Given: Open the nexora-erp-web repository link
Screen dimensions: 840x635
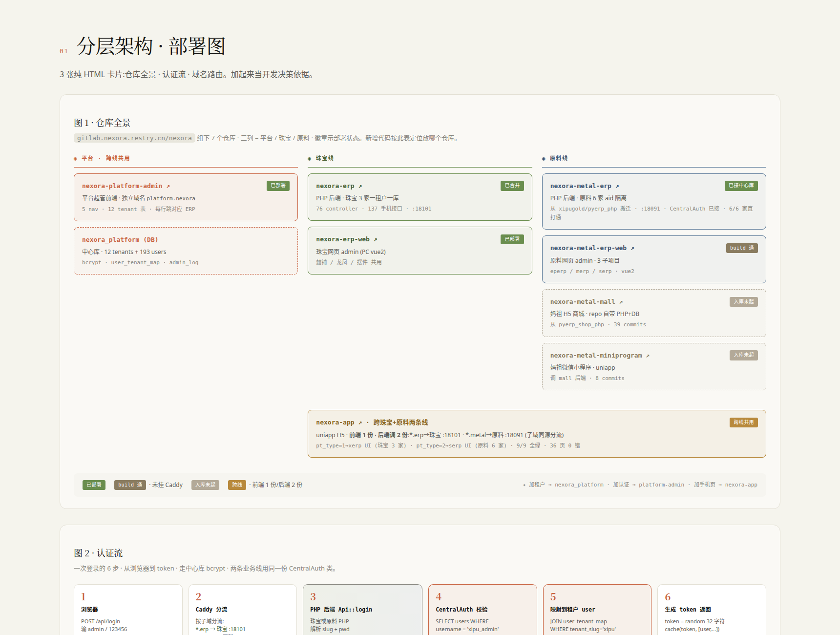Looking at the screenshot, I should click(x=347, y=239).
